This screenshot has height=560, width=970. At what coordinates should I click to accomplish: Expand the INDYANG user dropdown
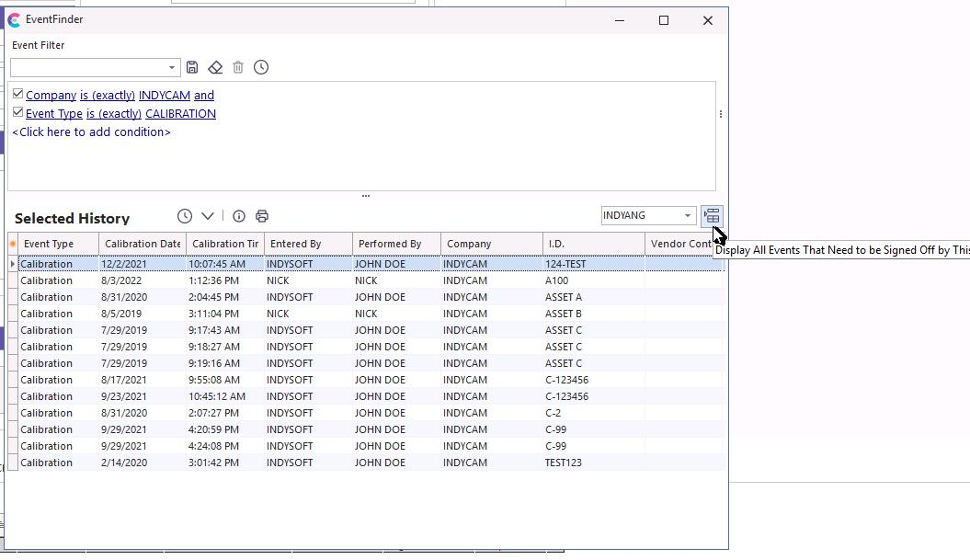pos(687,216)
